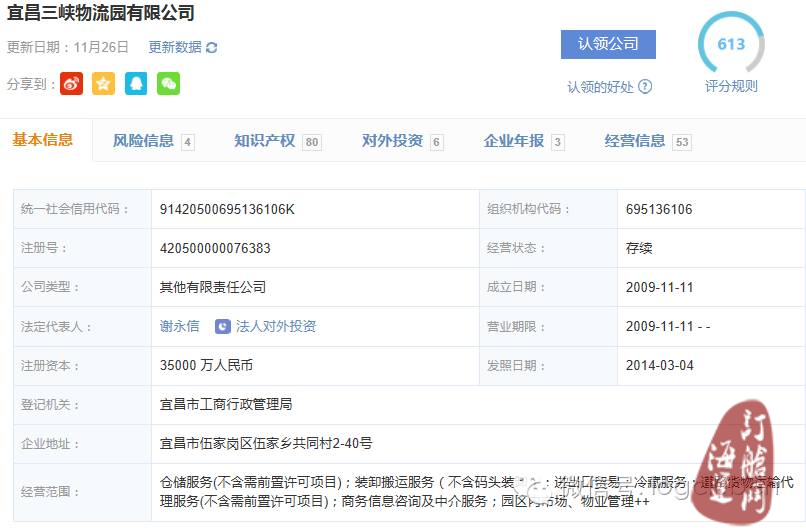
Task: Open the 法人对外投资 link
Action: pyautogui.click(x=276, y=326)
